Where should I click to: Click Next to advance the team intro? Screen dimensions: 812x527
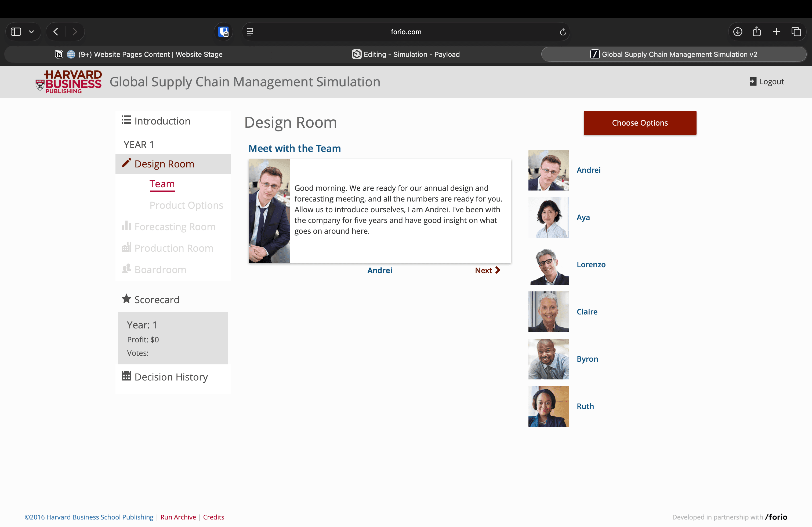point(487,270)
